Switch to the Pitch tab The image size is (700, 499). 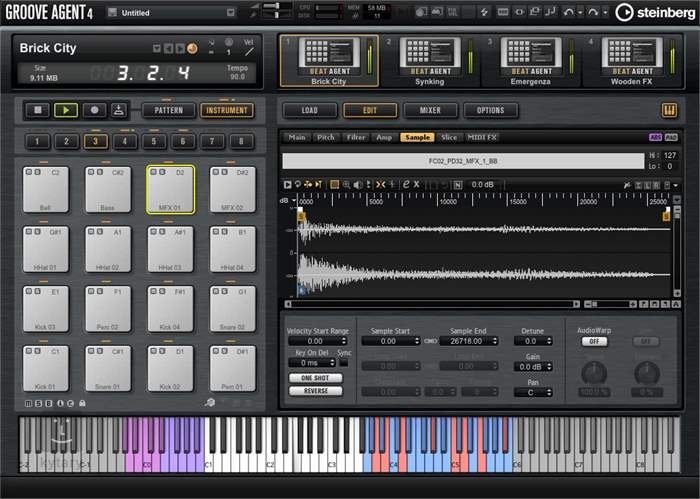point(326,137)
